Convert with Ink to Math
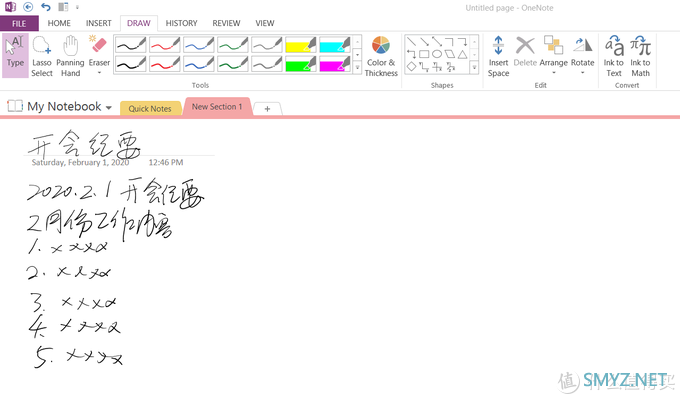The image size is (680, 399). pos(641,56)
